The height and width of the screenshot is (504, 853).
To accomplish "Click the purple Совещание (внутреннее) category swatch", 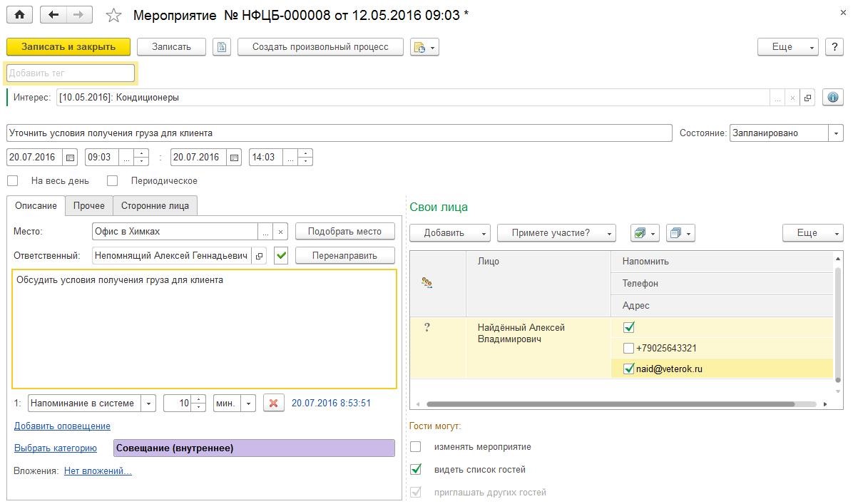I will [255, 448].
